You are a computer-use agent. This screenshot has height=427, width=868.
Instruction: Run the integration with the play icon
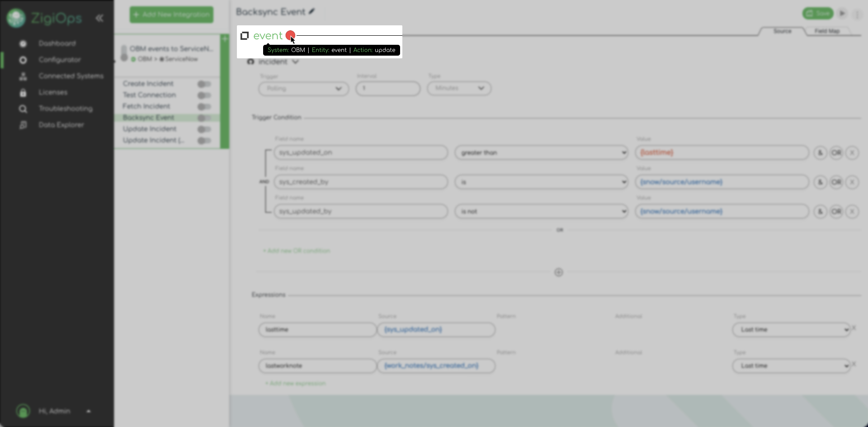coord(842,14)
